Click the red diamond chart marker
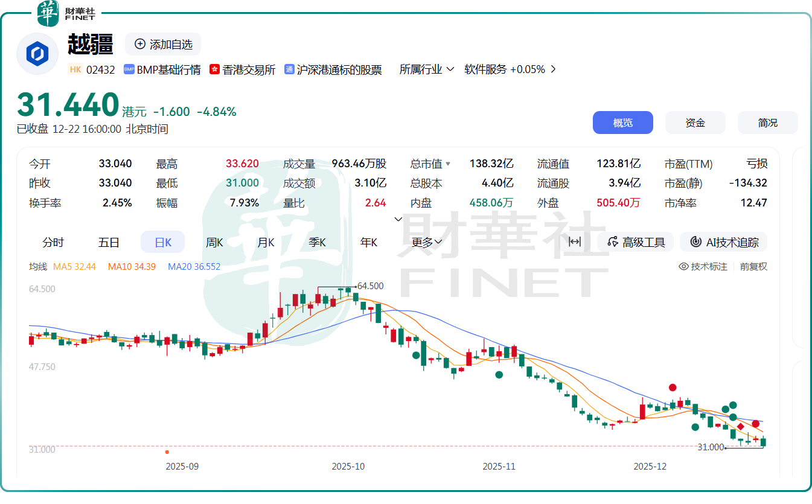 741,427
